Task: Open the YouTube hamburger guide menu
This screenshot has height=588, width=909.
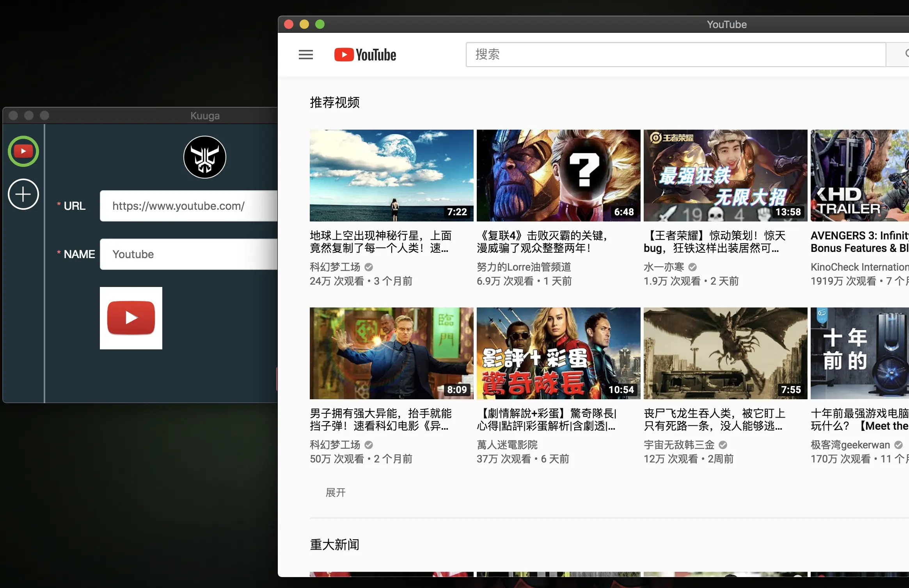Action: pos(305,55)
